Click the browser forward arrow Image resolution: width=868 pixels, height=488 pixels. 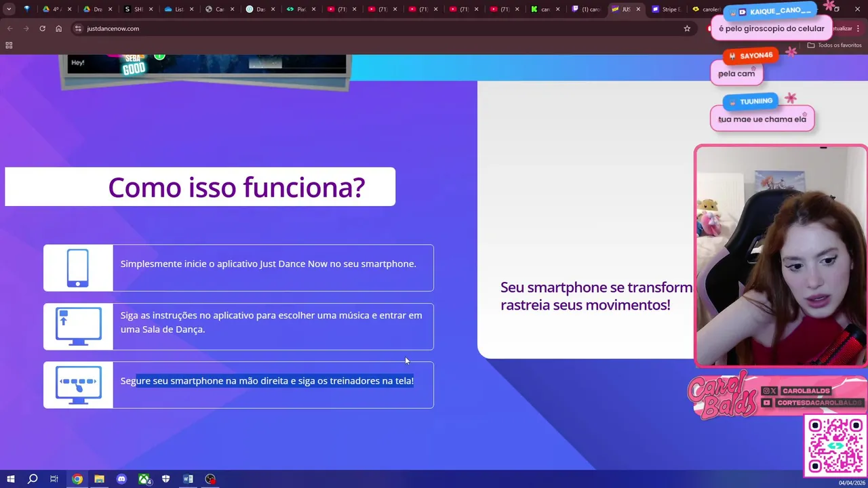[x=26, y=28]
